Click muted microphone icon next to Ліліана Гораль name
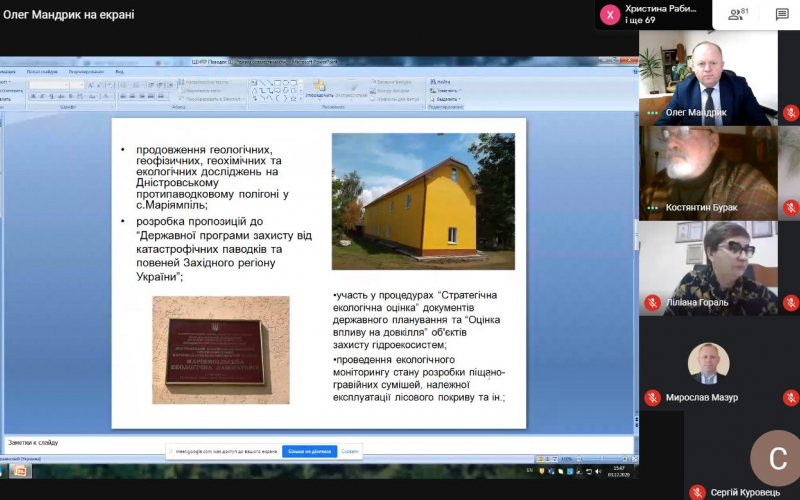The width and height of the screenshot is (800, 500). [x=652, y=303]
